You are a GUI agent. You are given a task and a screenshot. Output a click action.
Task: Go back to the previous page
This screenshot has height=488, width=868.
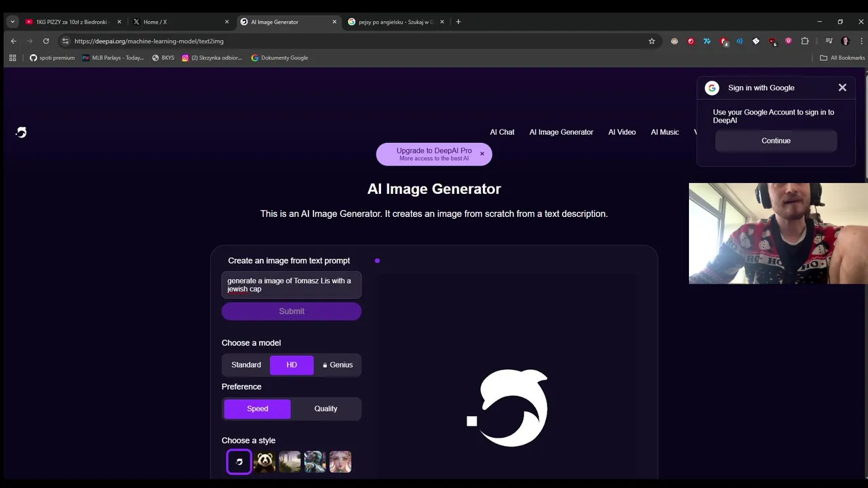tap(14, 41)
